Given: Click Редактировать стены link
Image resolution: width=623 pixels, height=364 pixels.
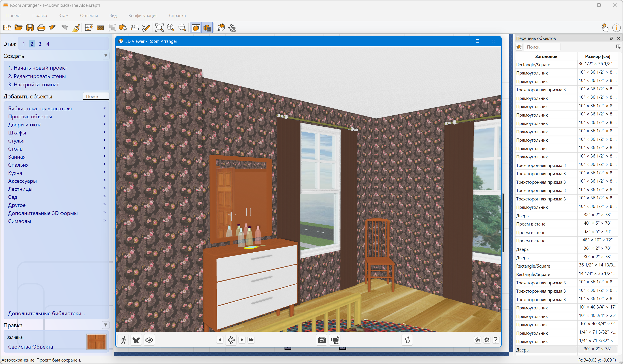Looking at the screenshot, I should (x=37, y=76).
